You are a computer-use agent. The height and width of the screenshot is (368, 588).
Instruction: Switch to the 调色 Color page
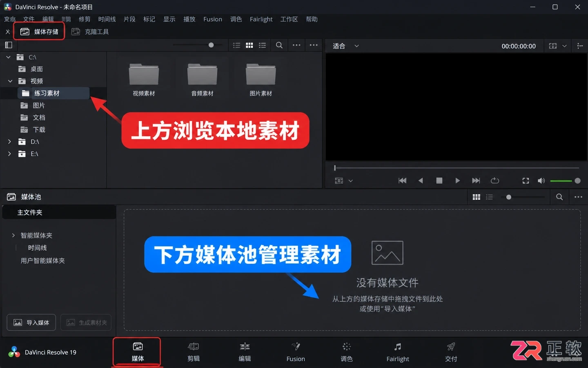[347, 352]
